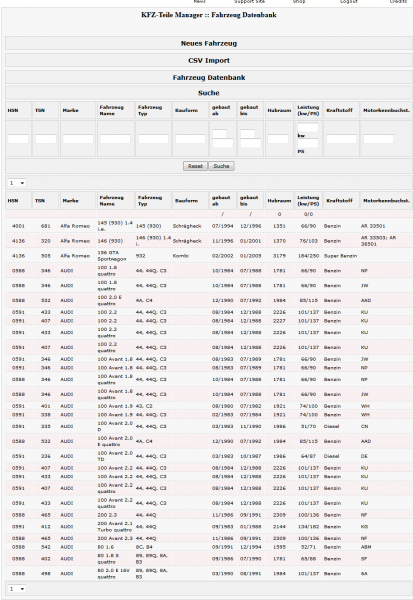Click the Hubraum value '2144'
413x600 pixels.
tap(279, 527)
